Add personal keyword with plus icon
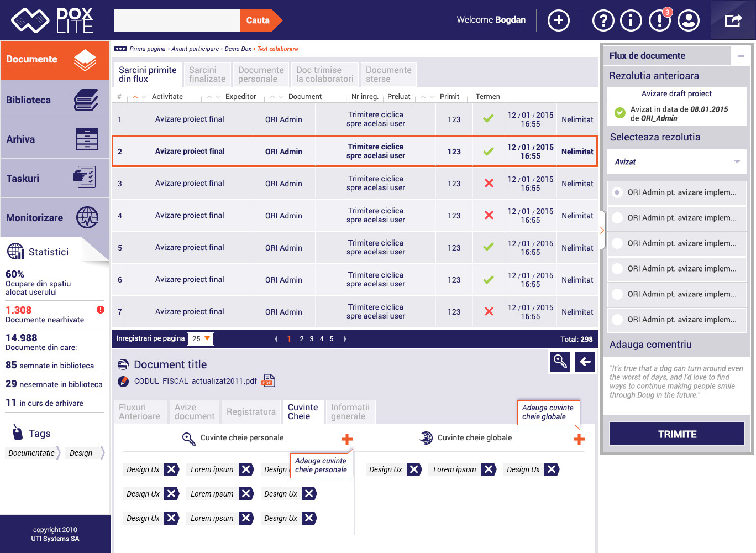The width and height of the screenshot is (756, 553). click(x=347, y=439)
